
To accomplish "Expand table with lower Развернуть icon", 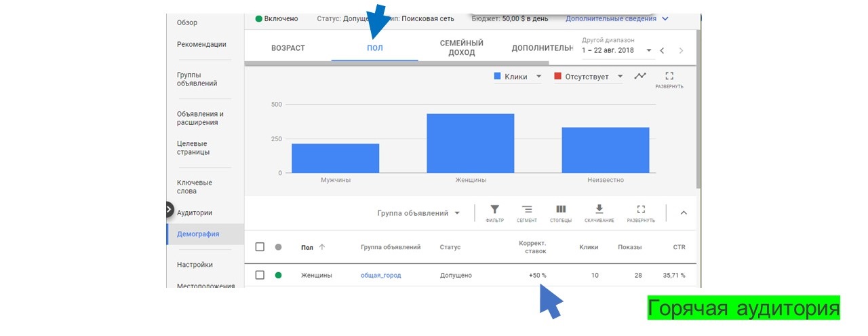I will pos(641,210).
